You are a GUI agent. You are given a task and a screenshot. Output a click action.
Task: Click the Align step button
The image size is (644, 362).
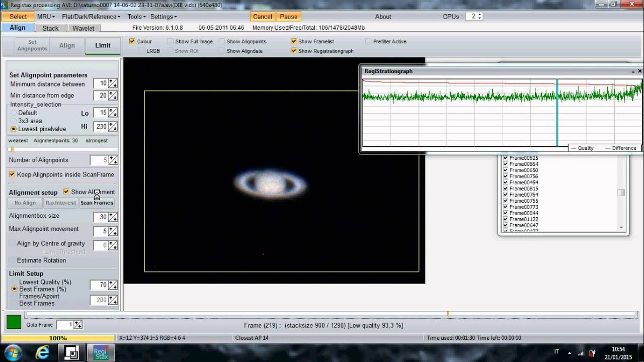67,46
